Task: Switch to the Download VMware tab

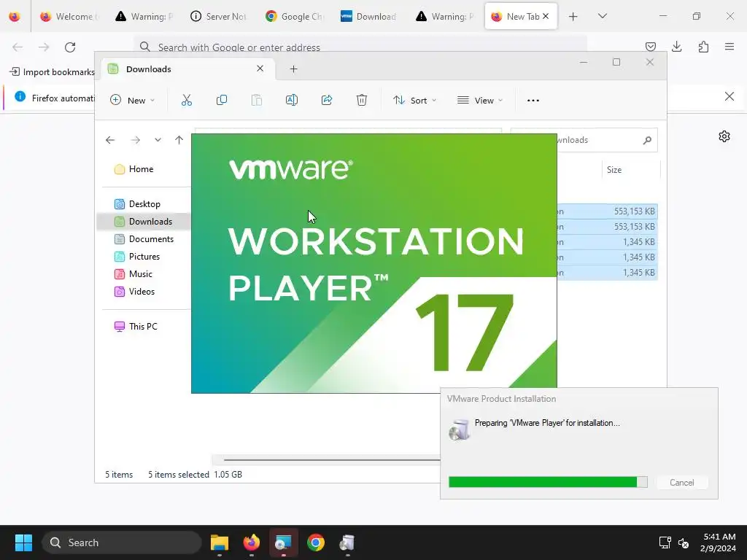Action: coord(368,16)
